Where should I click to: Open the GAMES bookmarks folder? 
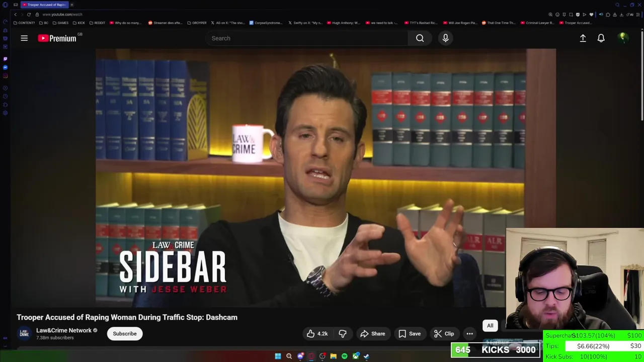point(60,23)
